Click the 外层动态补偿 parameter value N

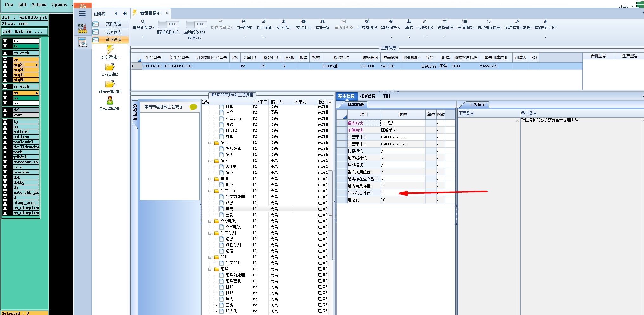tap(403, 193)
